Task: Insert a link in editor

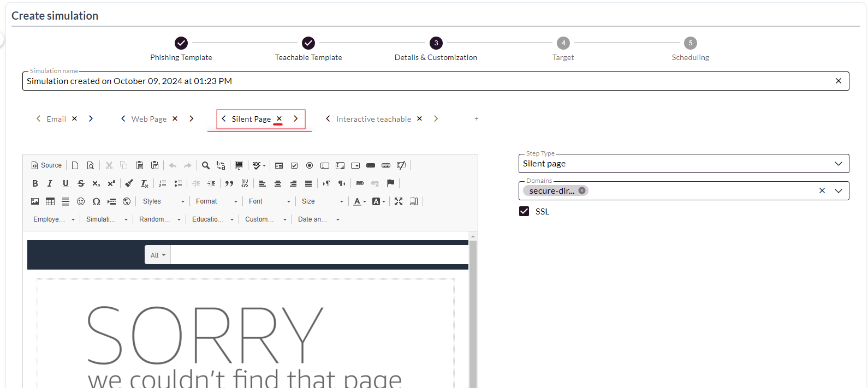Action: [360, 183]
